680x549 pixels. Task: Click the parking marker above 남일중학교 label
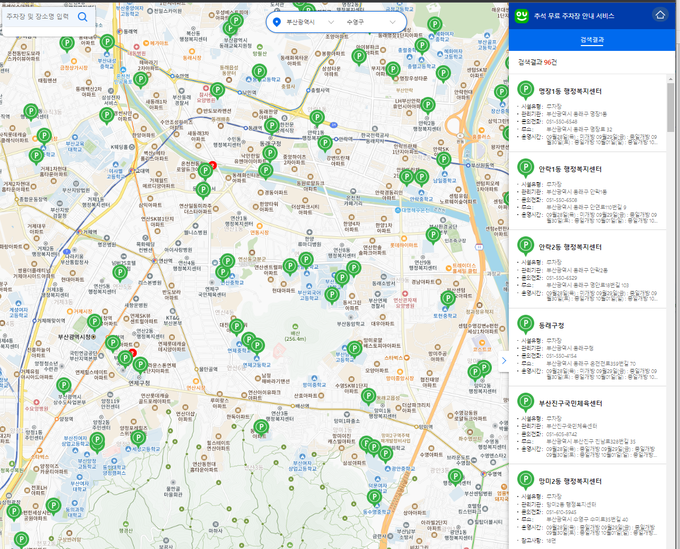coord(443,160)
